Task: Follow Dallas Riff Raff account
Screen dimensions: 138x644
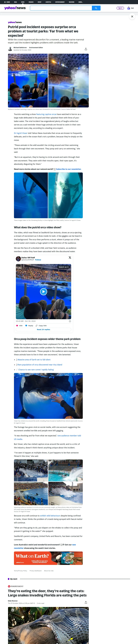Action: (38, 260)
